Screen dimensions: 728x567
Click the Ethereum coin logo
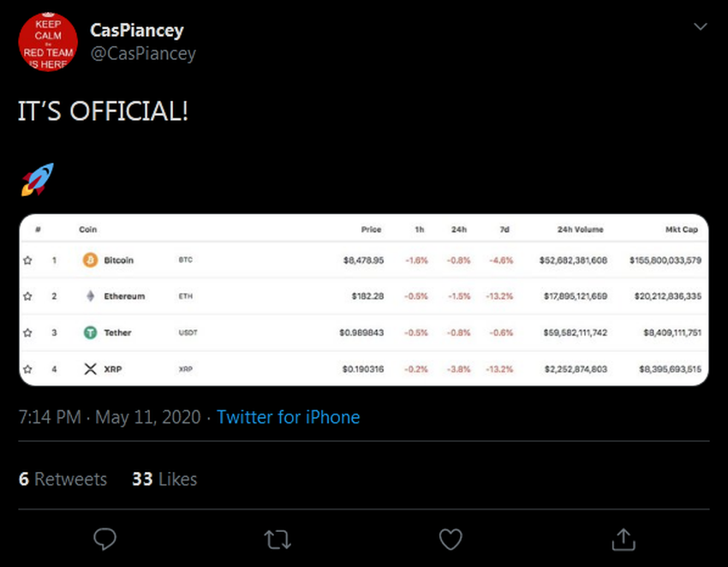(90, 296)
